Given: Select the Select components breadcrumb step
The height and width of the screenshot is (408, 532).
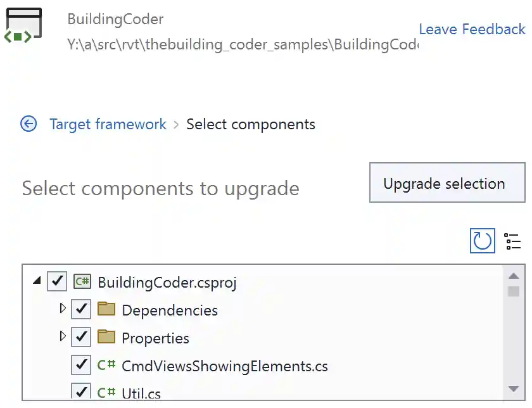Looking at the screenshot, I should [251, 124].
